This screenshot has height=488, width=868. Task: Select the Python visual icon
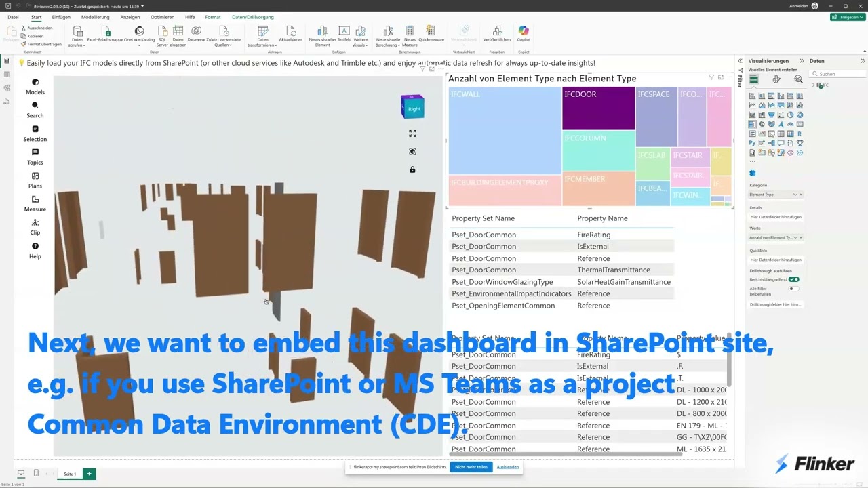point(752,143)
